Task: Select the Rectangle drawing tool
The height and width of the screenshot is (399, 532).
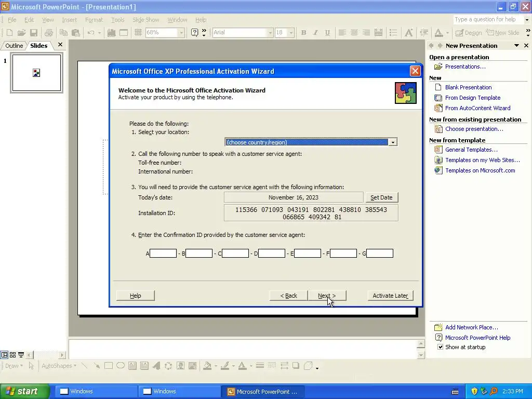Action: [109, 365]
